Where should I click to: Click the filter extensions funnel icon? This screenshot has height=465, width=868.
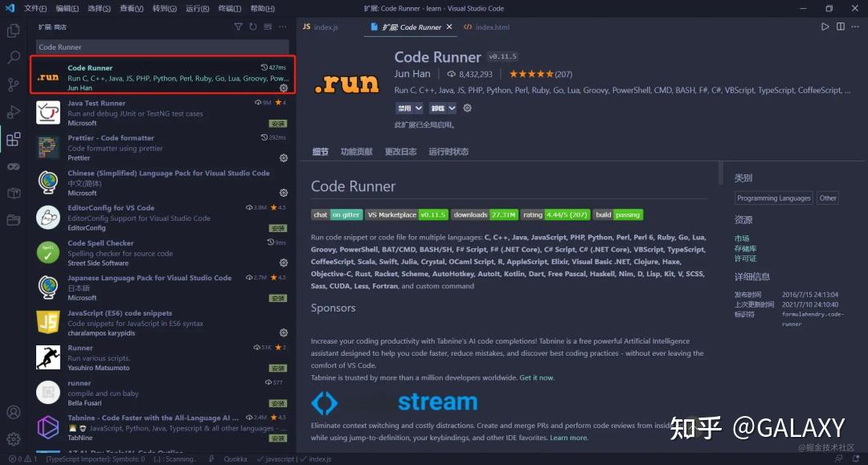pos(239,27)
